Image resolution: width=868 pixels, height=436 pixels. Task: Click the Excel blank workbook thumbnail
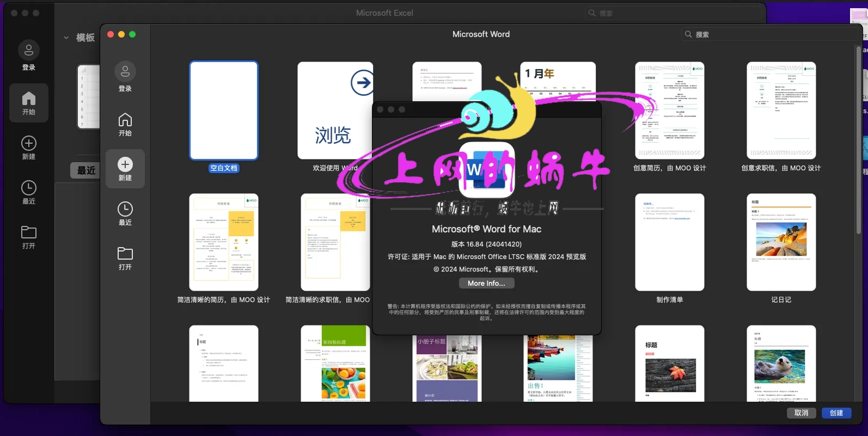89,96
